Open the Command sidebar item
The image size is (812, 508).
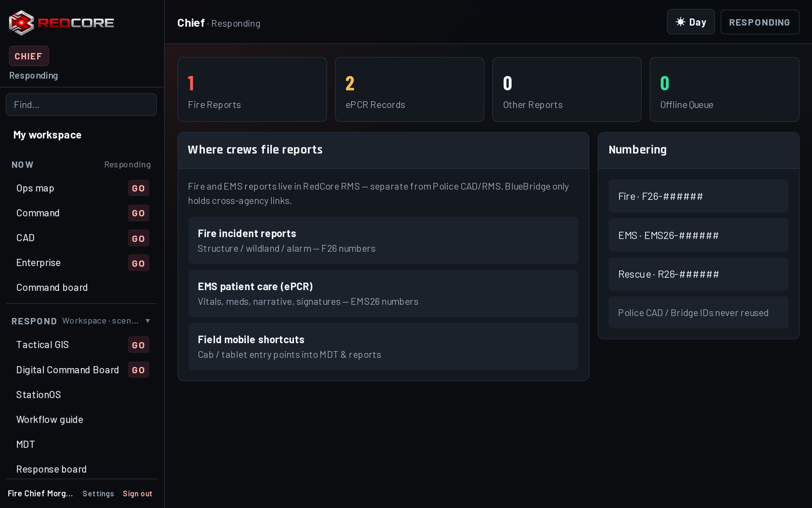click(x=38, y=213)
